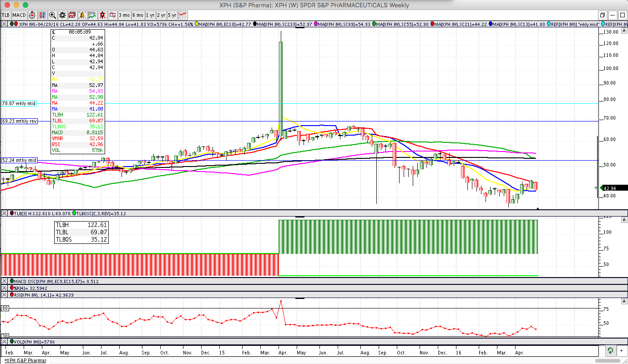628x364 pixels.
Task: Close the MACD OSC pane
Action: pyautogui.click(x=4, y=281)
